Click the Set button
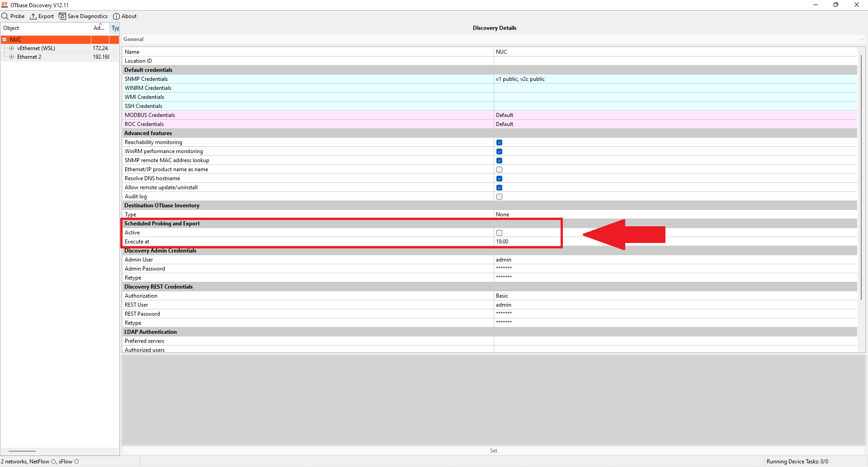Screen dimensions: 868x467 click(493, 451)
